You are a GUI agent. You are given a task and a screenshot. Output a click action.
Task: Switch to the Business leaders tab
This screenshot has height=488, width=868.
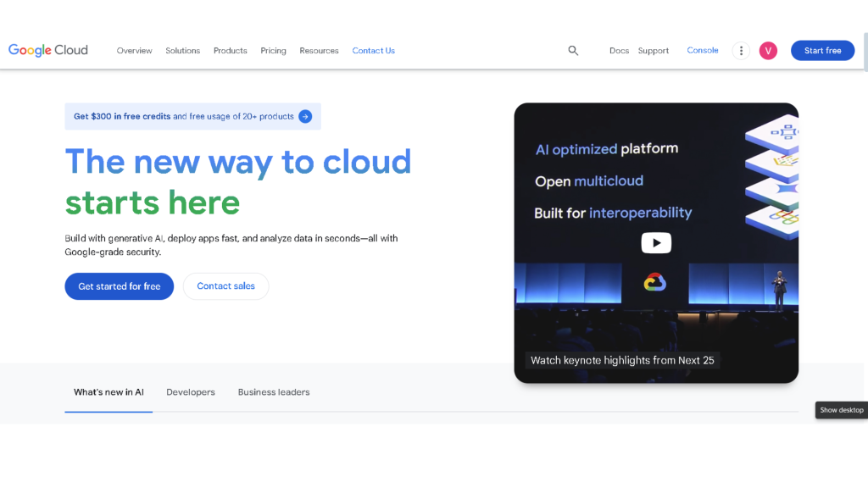[274, 392]
